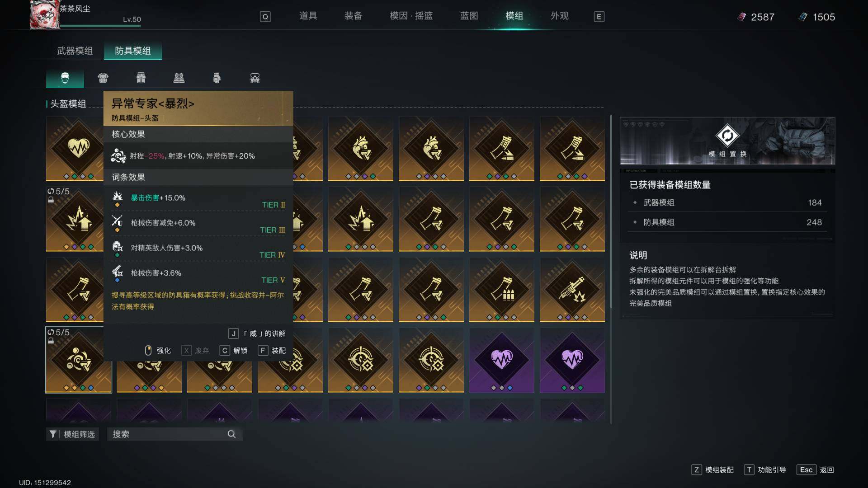Click the 解锁 unlock button
The height and width of the screenshot is (488, 868).
[x=234, y=351]
